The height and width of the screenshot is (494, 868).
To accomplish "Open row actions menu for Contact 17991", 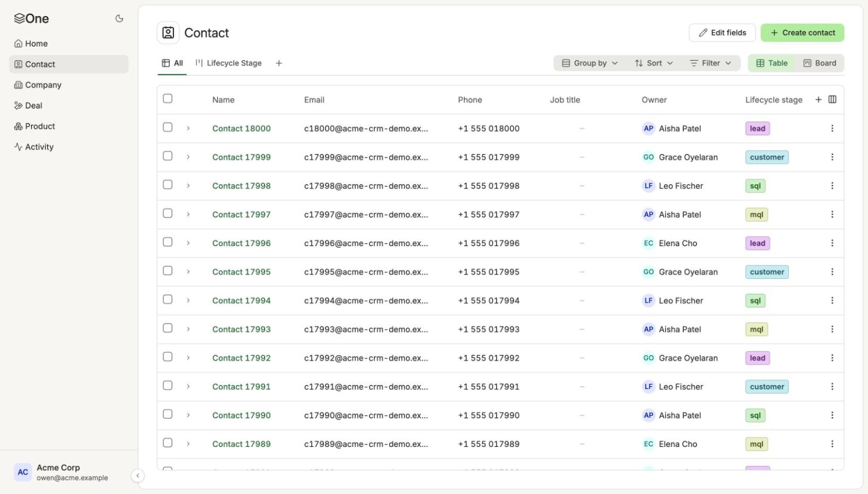I will coord(832,387).
